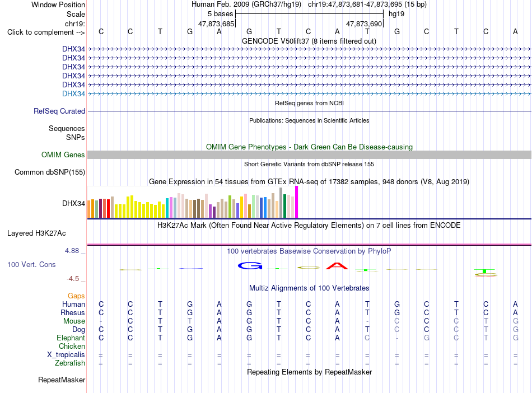Click the tall magenta bar in the GTEx chart
Viewport: 532px width, 393px height.
pos(297,202)
